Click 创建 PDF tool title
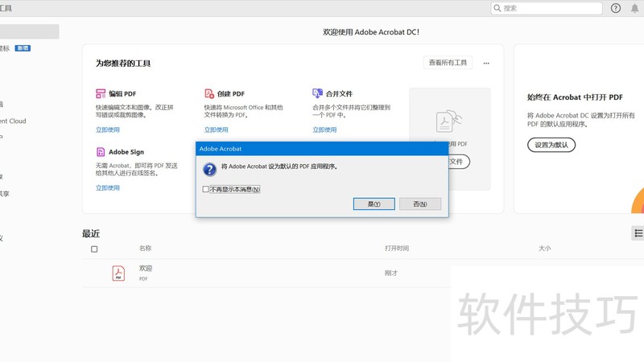 [231, 93]
